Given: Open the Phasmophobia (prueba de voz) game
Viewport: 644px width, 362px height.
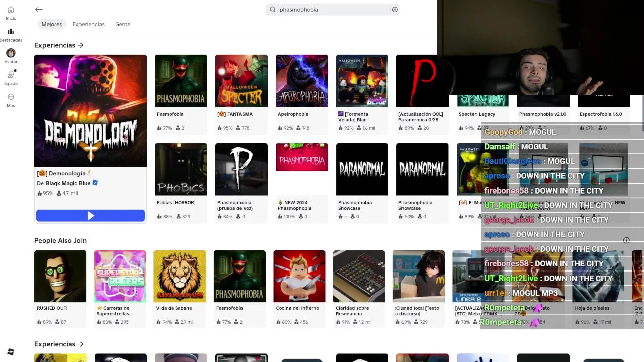Looking at the screenshot, I should pyautogui.click(x=242, y=169).
